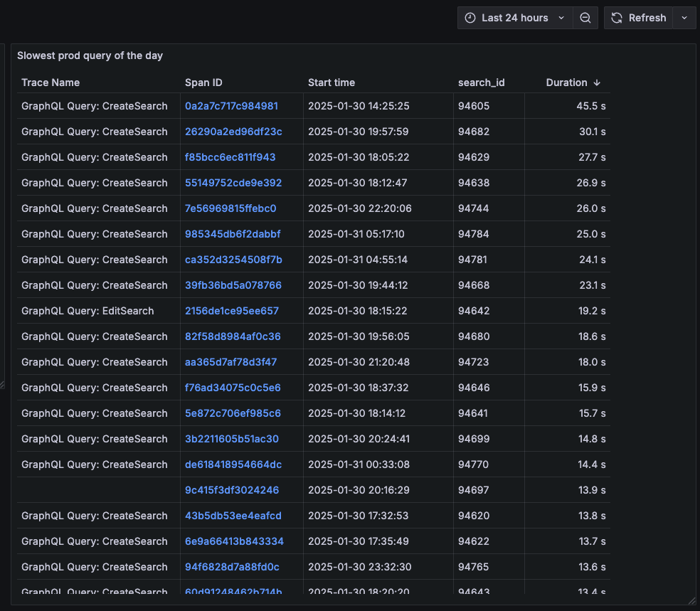700x611 pixels.
Task: Sort by the search_id column header
Action: tap(481, 83)
